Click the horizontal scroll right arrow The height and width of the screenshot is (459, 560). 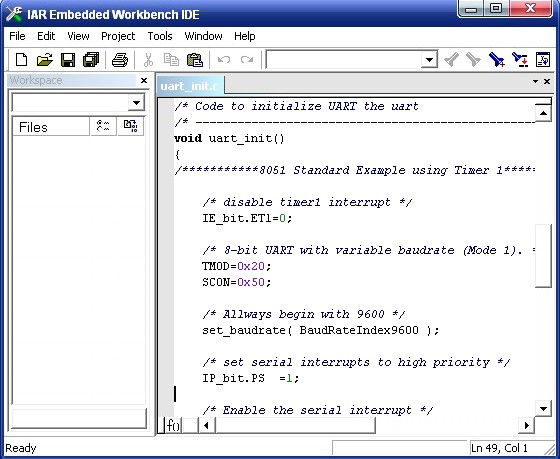(527, 425)
